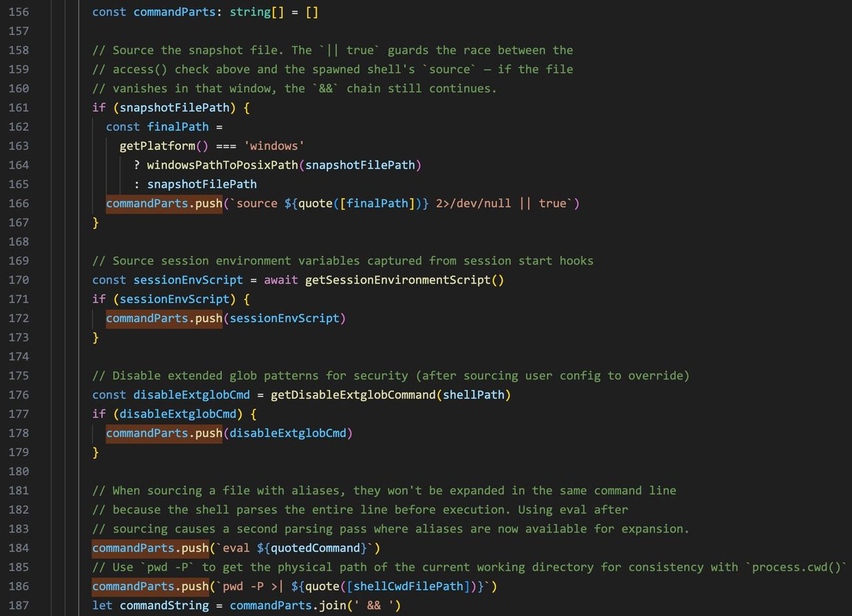Click 'getSessionEnvironmentScript' function call

click(397, 280)
